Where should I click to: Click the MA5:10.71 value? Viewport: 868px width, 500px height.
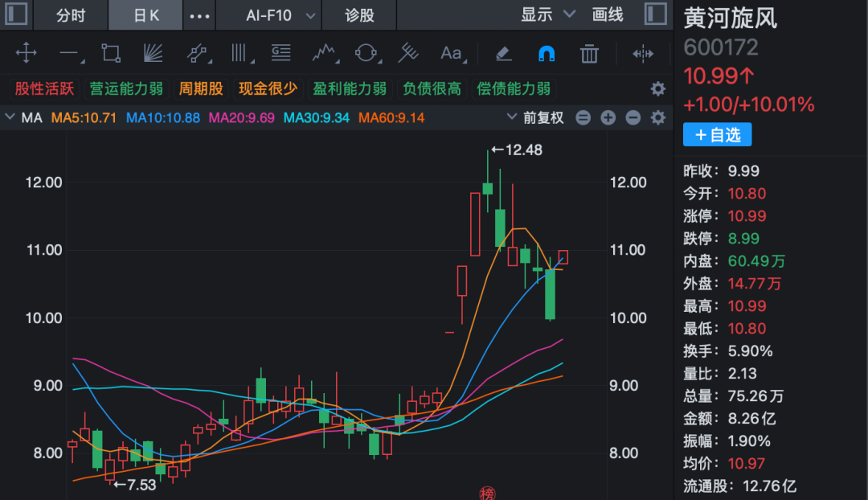84,117
